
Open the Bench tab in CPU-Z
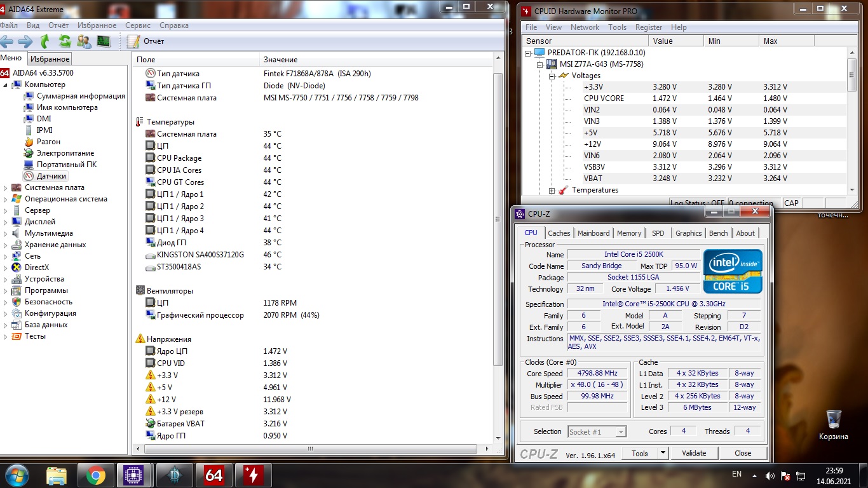tap(719, 233)
